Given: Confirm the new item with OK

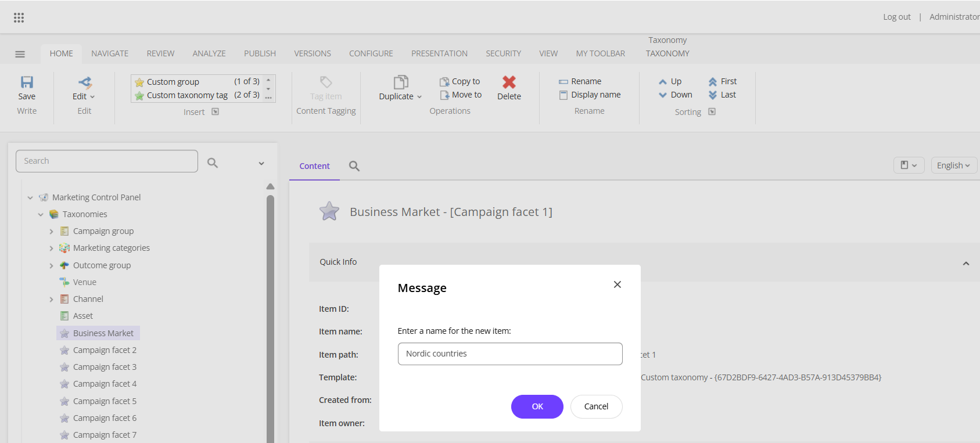Looking at the screenshot, I should [x=537, y=406].
